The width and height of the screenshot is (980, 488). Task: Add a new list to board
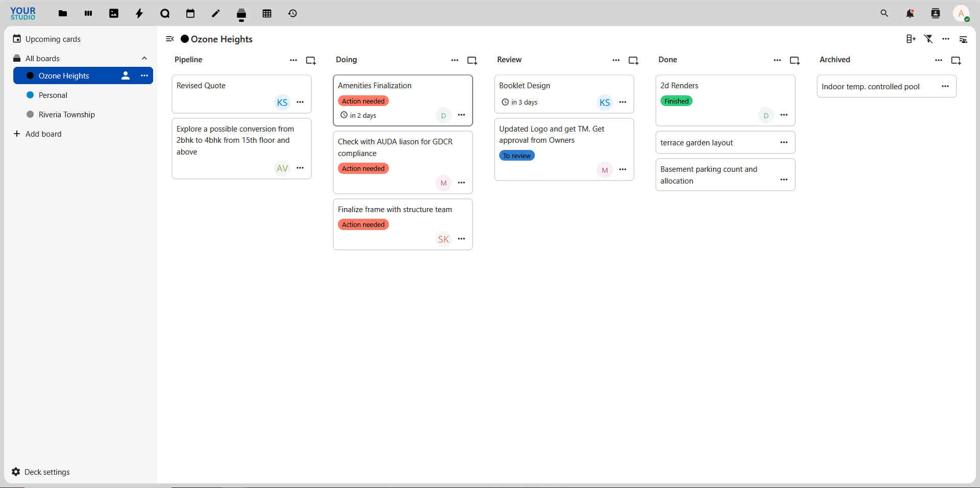point(911,39)
